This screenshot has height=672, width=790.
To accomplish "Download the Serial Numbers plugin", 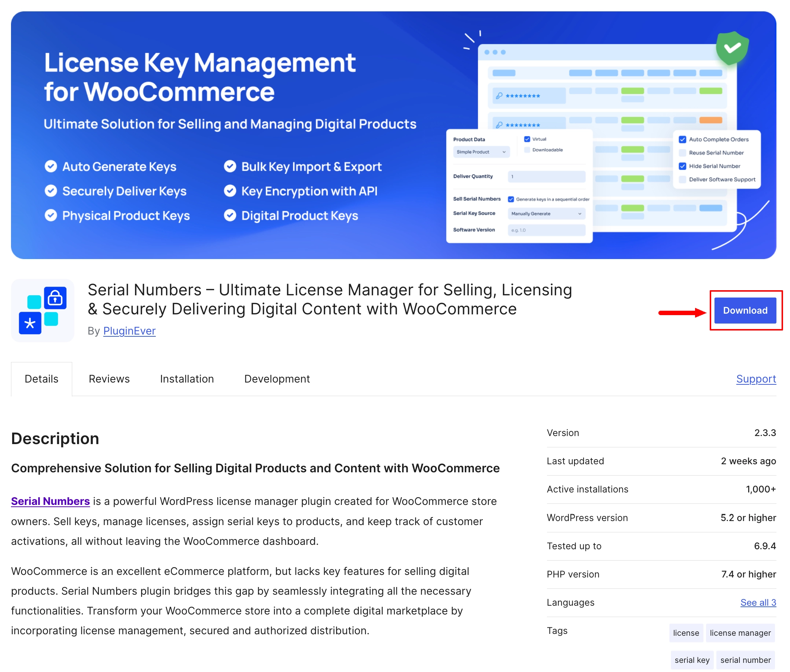I will (x=745, y=310).
